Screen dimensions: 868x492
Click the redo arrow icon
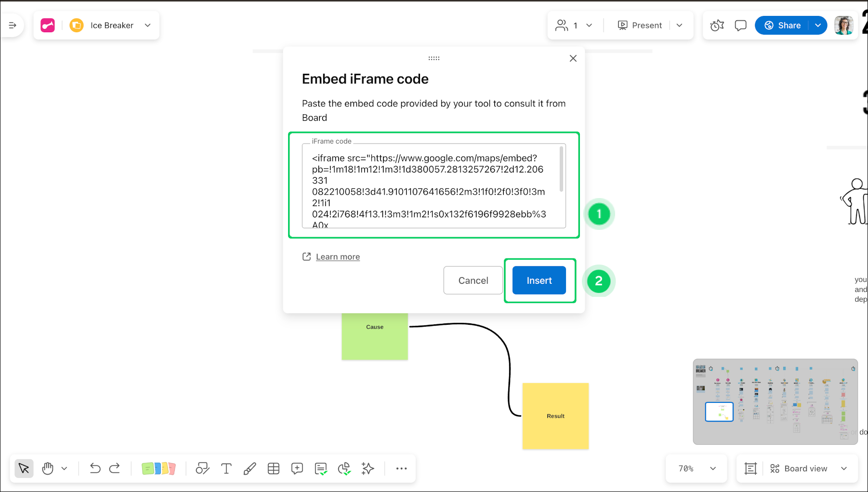(115, 468)
